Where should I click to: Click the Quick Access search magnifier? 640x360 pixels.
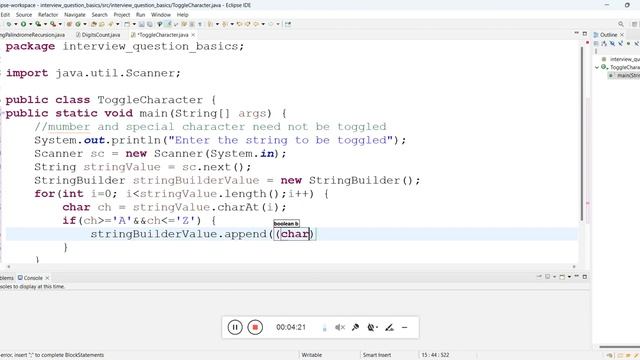(x=621, y=24)
